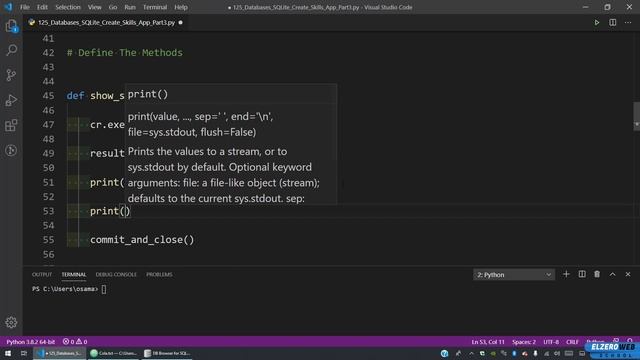Open the Windows Start menu

tap(8, 353)
